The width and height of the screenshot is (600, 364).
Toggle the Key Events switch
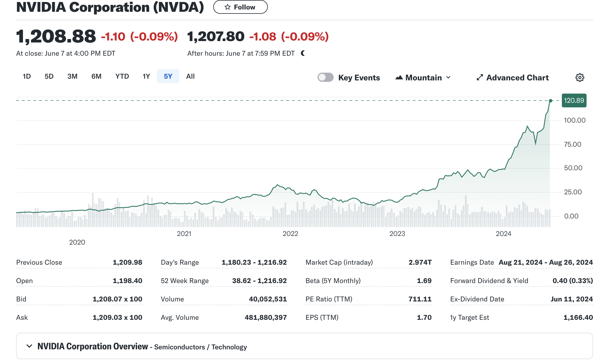[325, 77]
